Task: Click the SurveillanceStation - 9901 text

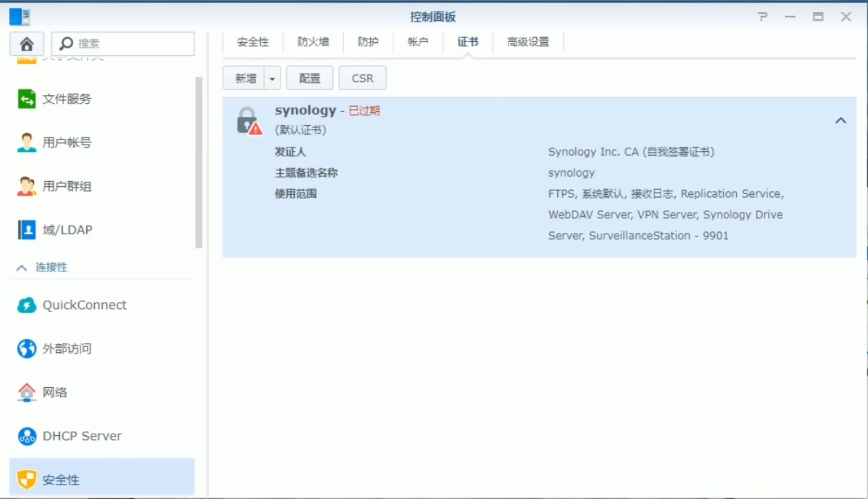Action: 659,236
